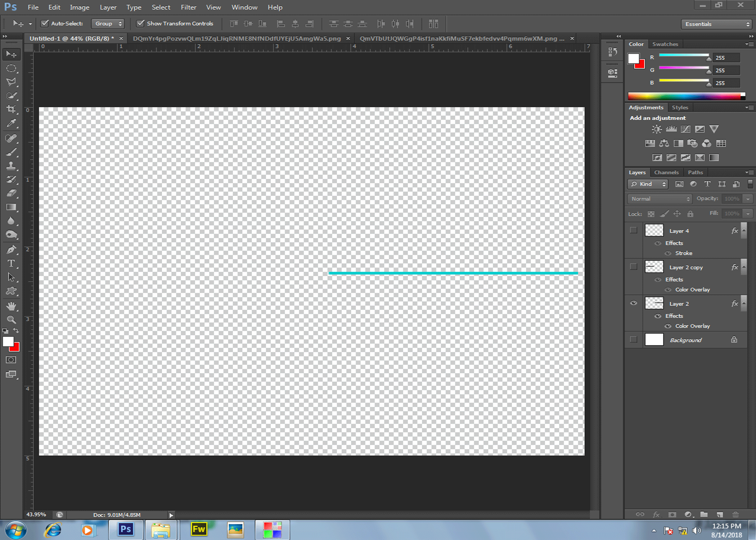This screenshot has height=540, width=756.
Task: Swap foreground and background colors
Action: [x=16, y=330]
